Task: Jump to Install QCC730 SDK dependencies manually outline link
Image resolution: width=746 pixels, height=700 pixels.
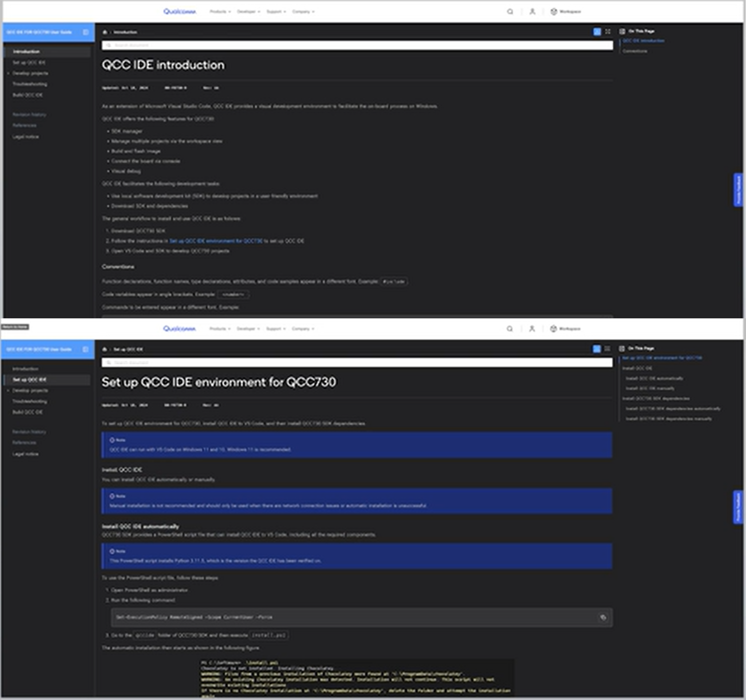Action: click(x=669, y=419)
